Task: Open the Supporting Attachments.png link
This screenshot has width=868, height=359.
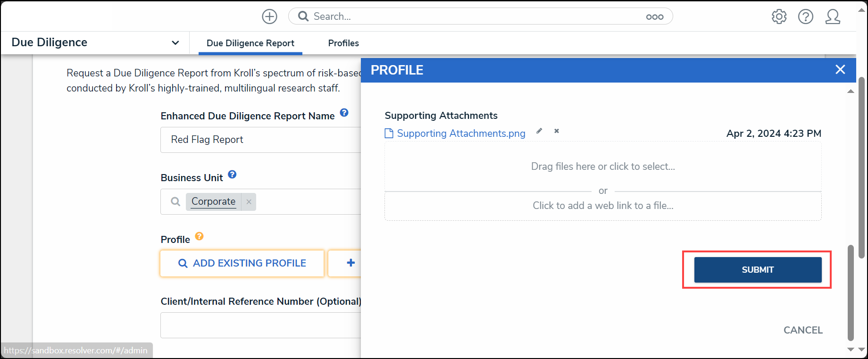Action: [461, 134]
